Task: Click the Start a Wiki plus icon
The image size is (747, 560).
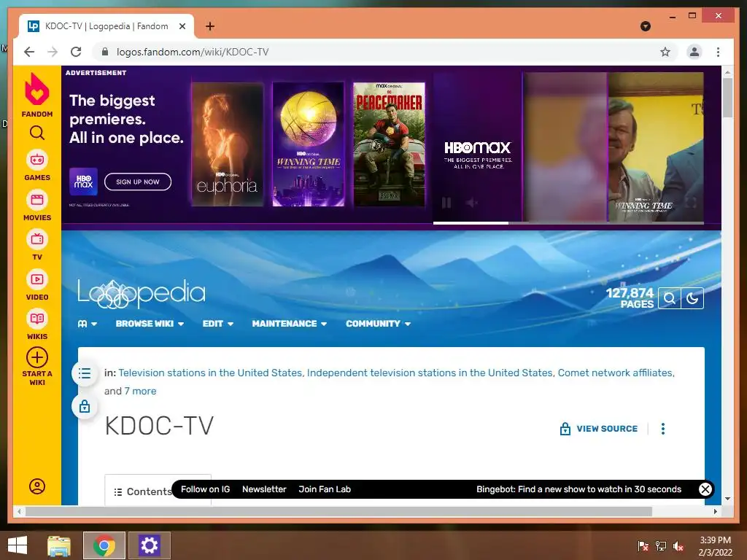Action: [37, 357]
